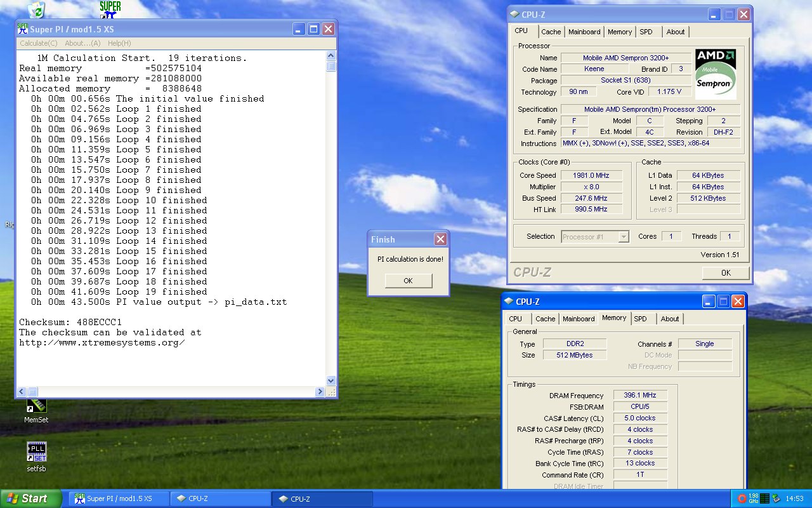
Task: Open the MemSet desktop shortcut
Action: pyautogui.click(x=36, y=410)
